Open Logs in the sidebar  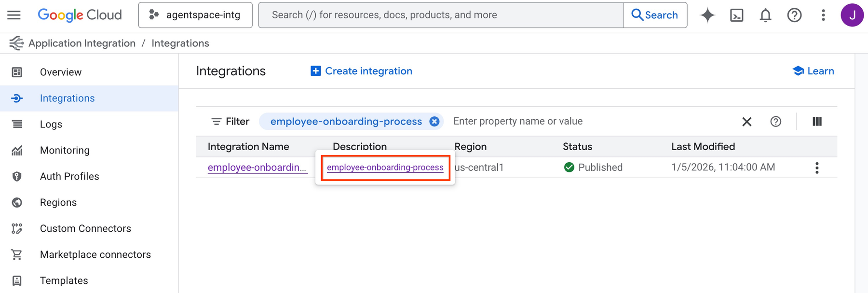click(x=89, y=124)
